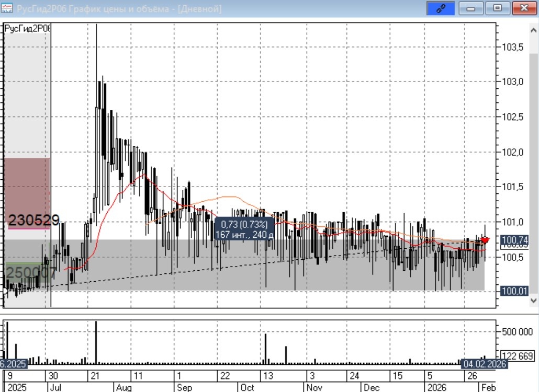Click the date tick 24 on time axis

(x=354, y=375)
